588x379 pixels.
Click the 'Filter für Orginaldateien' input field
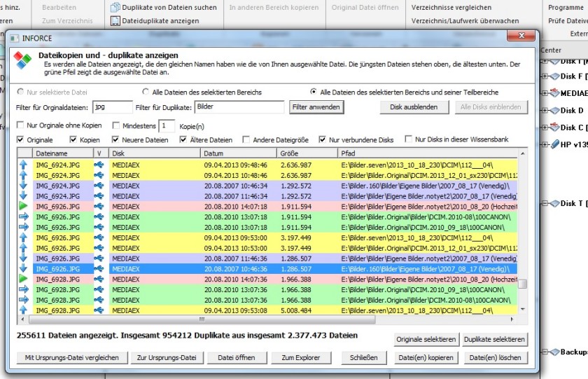tap(113, 107)
